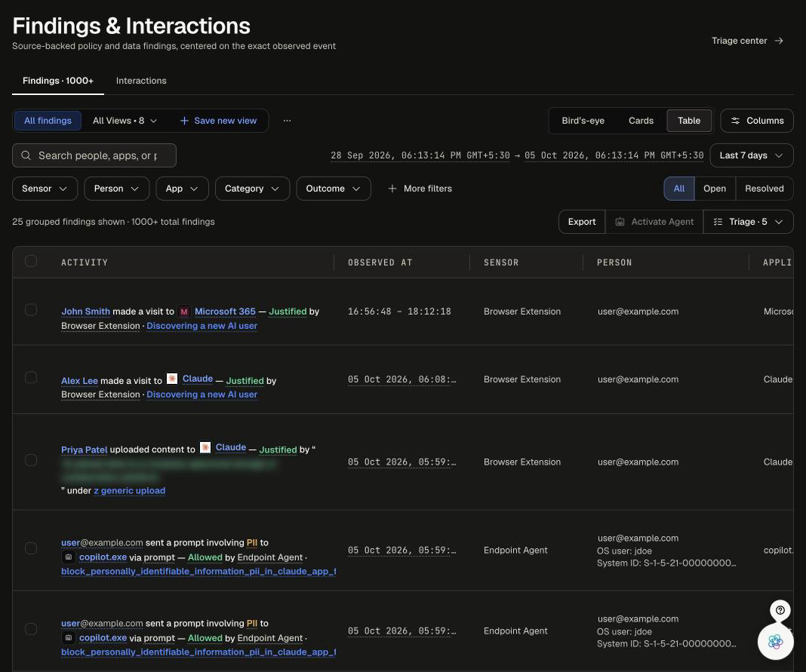
Task: Click the Claude icon in Alex Lee row
Action: coord(172,379)
